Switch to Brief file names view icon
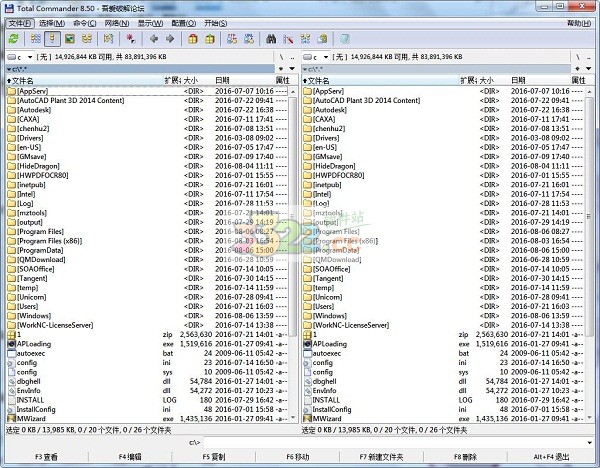The width and height of the screenshot is (600, 468). point(36,39)
